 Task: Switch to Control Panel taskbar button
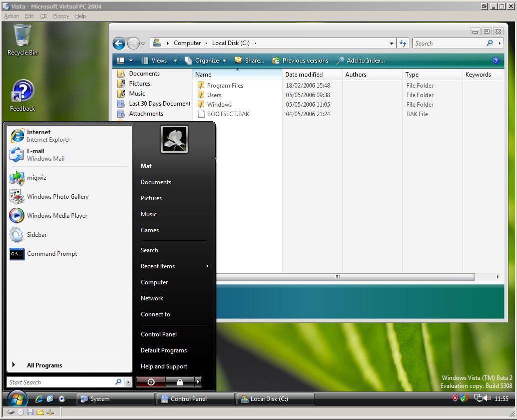[195, 399]
